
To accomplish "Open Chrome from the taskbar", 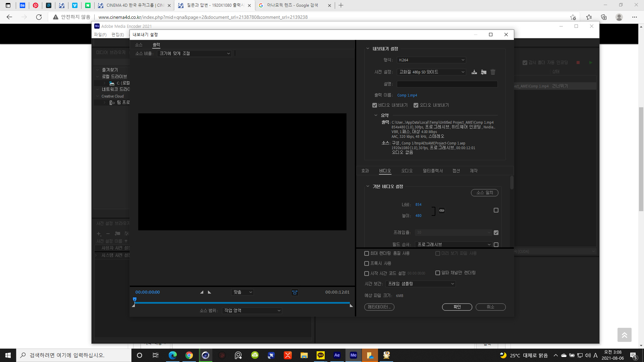I will tap(189, 355).
